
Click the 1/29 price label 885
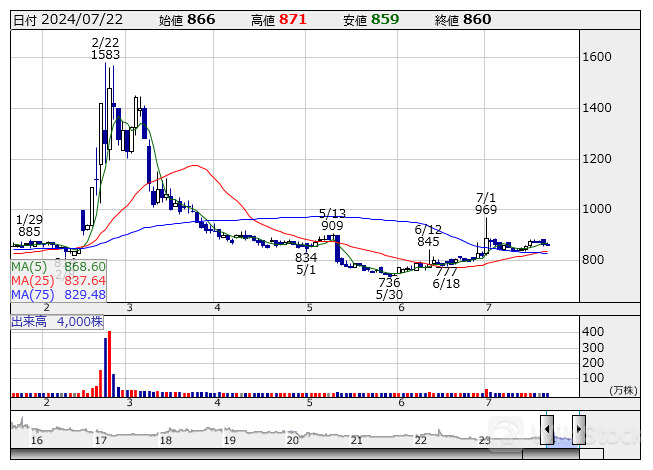coord(29,232)
